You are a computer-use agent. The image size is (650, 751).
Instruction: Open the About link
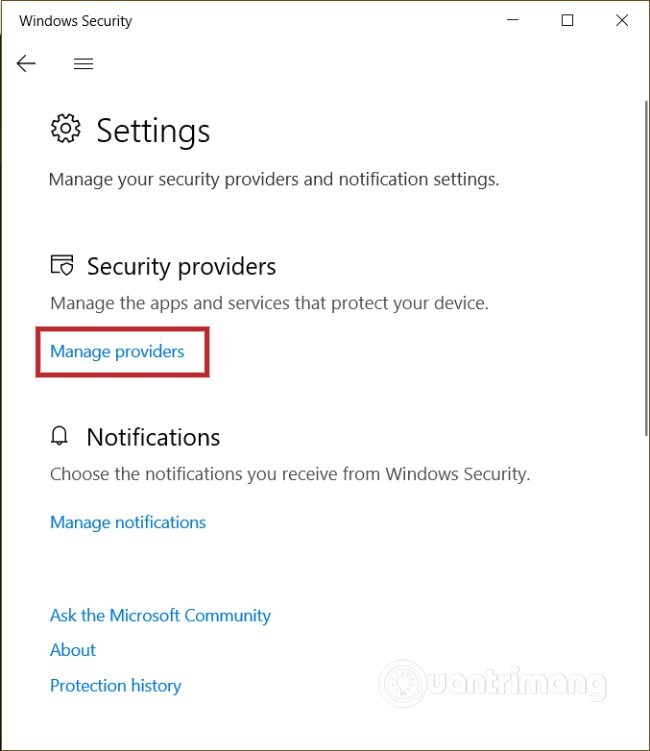(73, 650)
